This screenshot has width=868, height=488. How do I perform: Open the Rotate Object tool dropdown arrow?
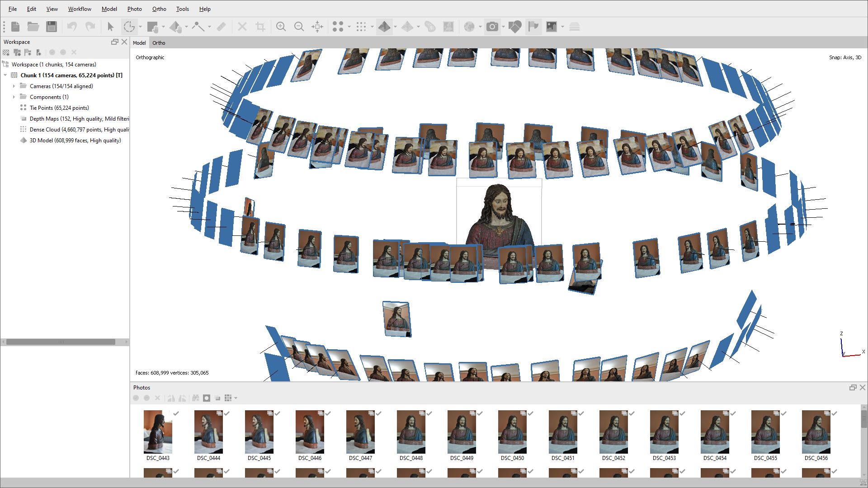click(x=141, y=27)
